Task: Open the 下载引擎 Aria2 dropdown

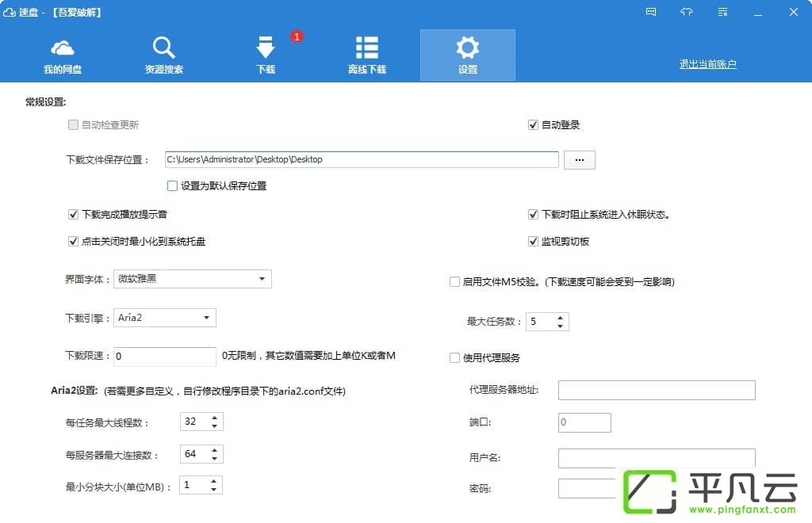Action: coord(165,318)
